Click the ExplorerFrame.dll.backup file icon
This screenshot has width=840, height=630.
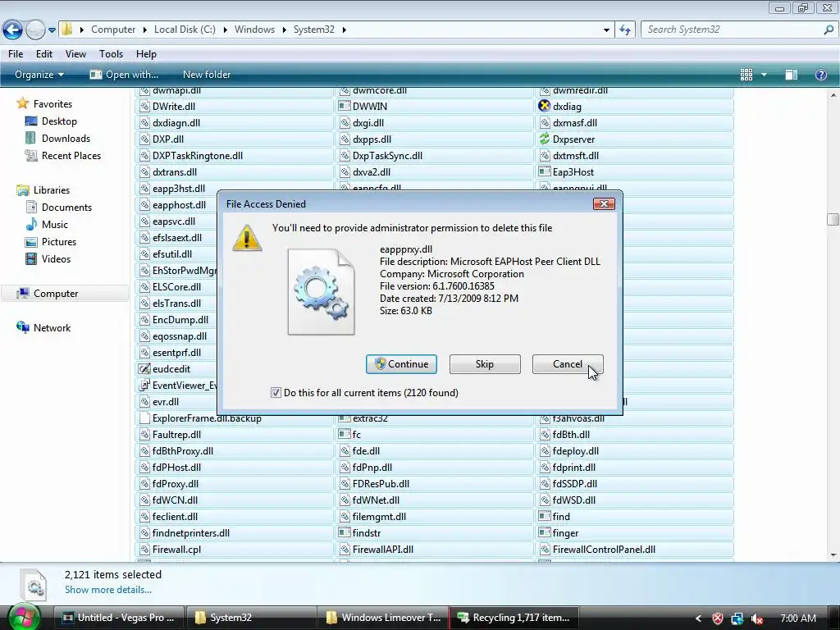(x=144, y=418)
